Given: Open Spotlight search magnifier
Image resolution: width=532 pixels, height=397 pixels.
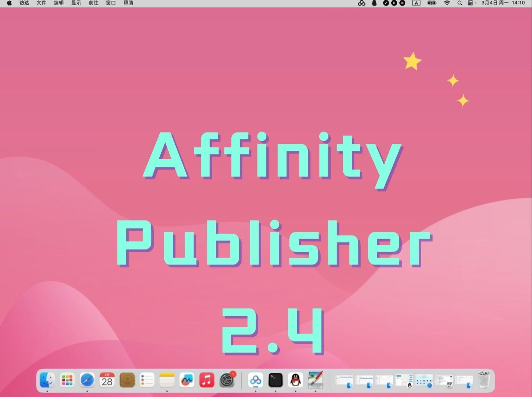Looking at the screenshot, I should [460, 3].
